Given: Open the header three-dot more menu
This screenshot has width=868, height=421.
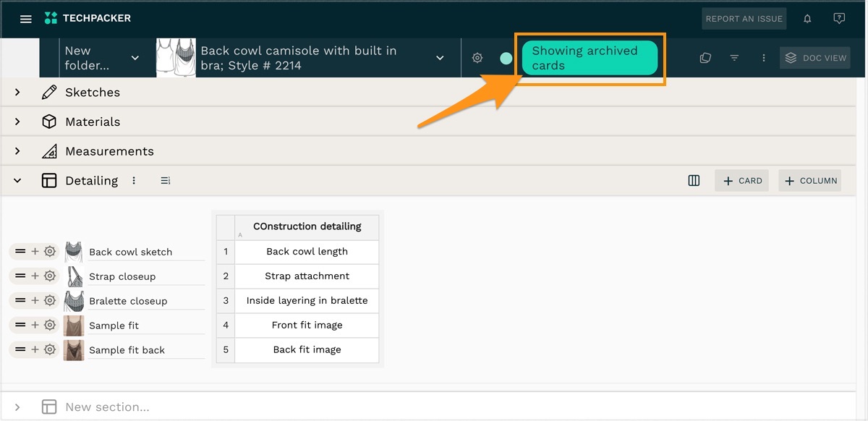Looking at the screenshot, I should (x=763, y=58).
